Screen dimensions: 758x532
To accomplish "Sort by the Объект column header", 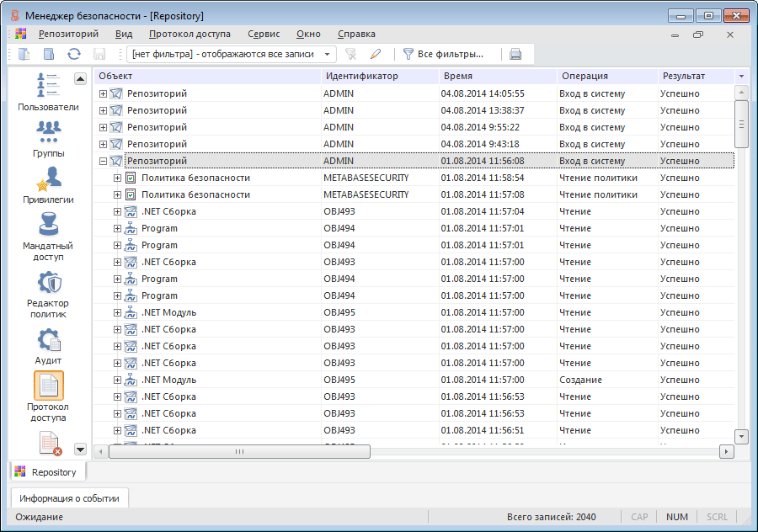I will tap(207, 77).
